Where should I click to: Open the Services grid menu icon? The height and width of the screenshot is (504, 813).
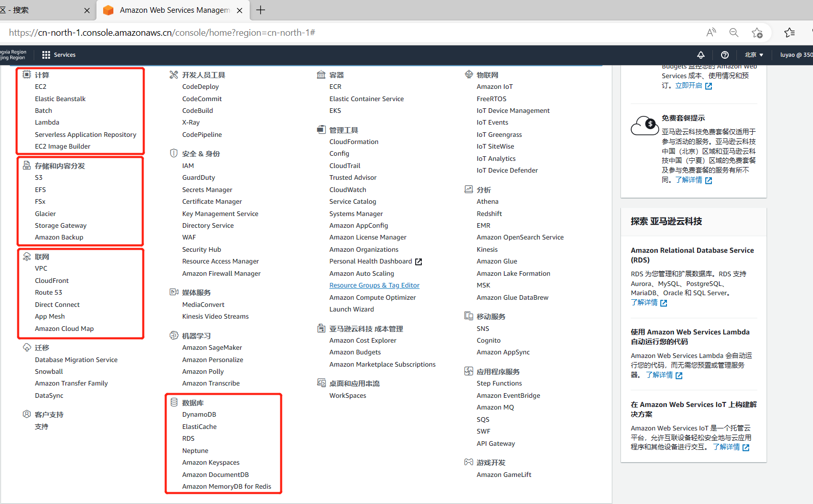(x=46, y=55)
